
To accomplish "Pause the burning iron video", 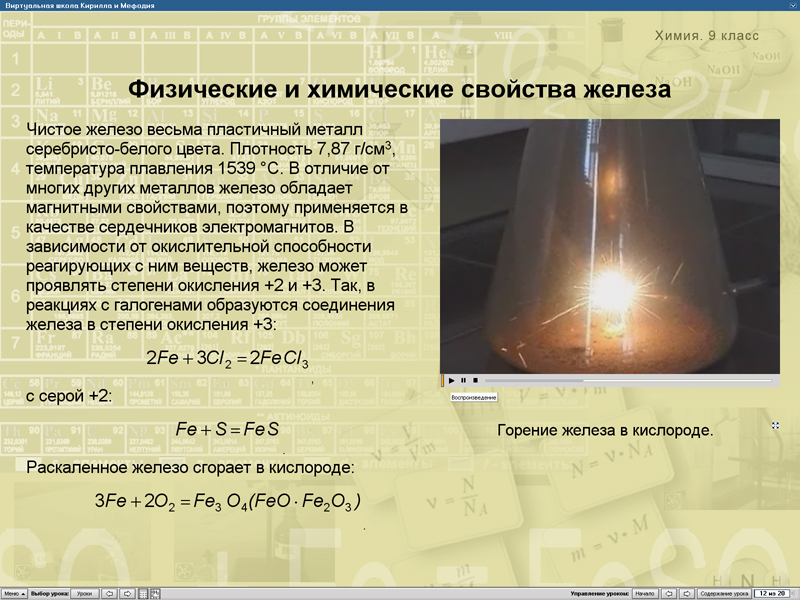I will 463,381.
